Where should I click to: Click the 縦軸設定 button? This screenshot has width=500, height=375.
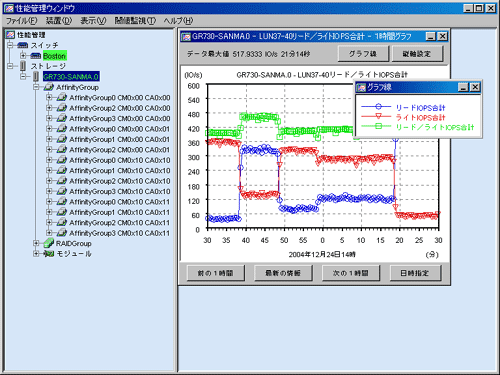(417, 54)
